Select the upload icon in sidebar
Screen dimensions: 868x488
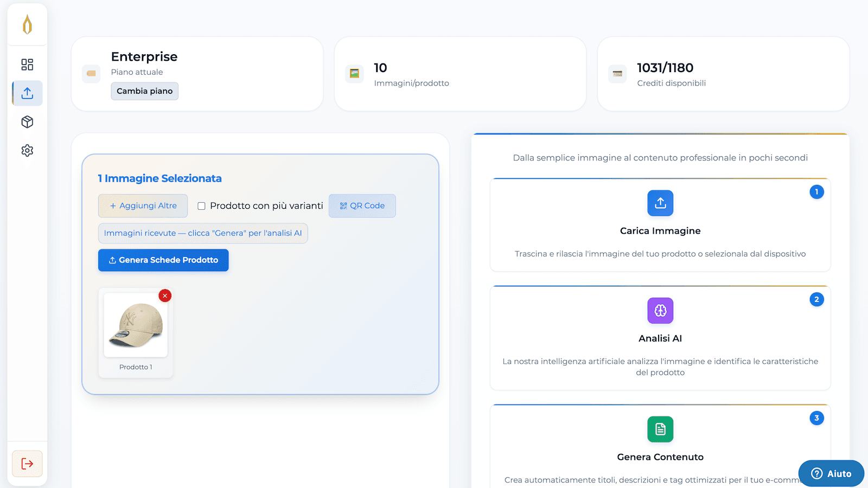pyautogui.click(x=27, y=93)
